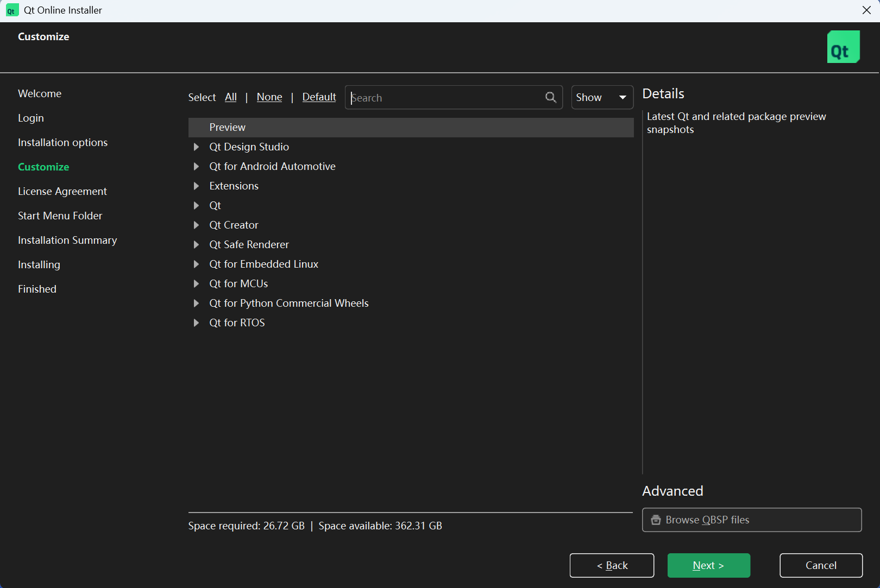Click the Start Menu Folder step
880x588 pixels.
click(60, 216)
